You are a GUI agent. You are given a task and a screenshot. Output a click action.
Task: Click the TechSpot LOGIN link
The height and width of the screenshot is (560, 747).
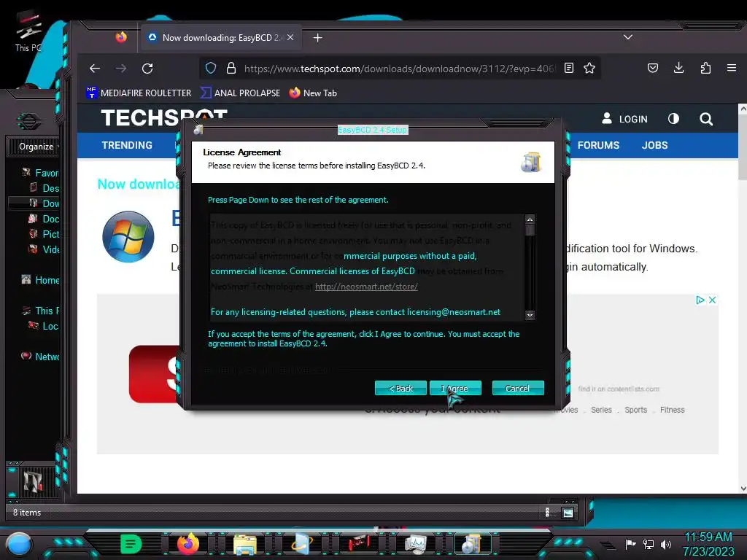624,119
